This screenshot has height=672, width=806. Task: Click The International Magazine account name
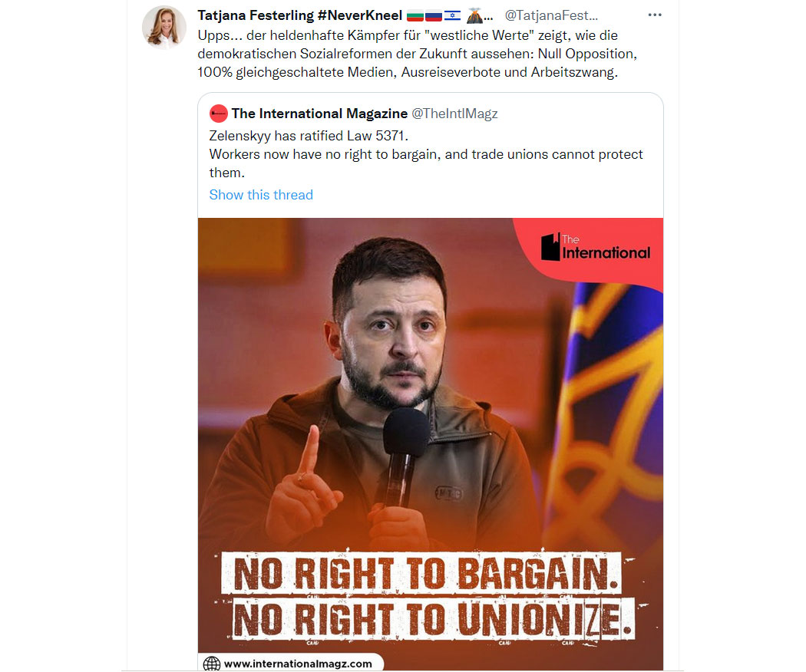coord(319,114)
